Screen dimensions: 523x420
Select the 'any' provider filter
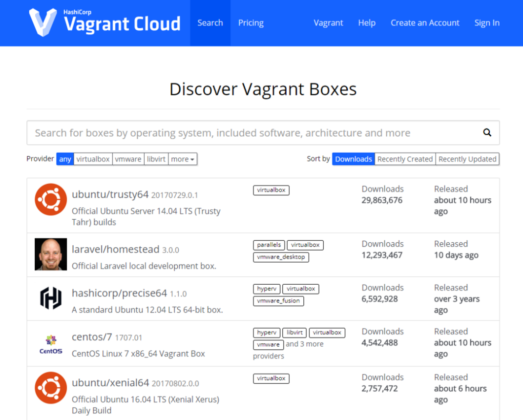point(65,159)
